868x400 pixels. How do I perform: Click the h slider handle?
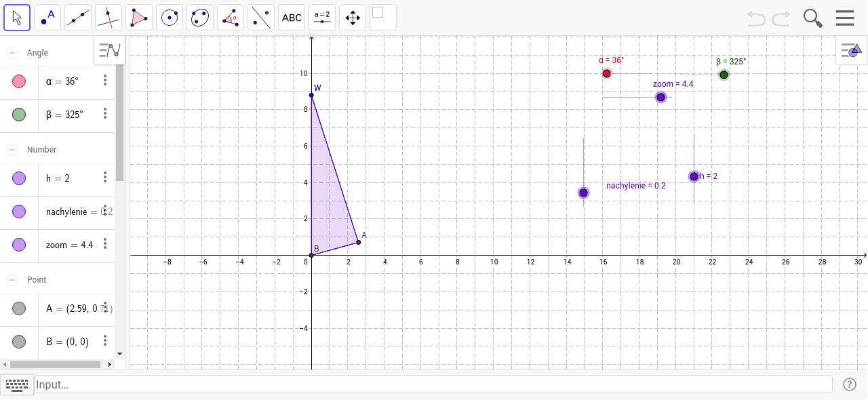(x=694, y=176)
